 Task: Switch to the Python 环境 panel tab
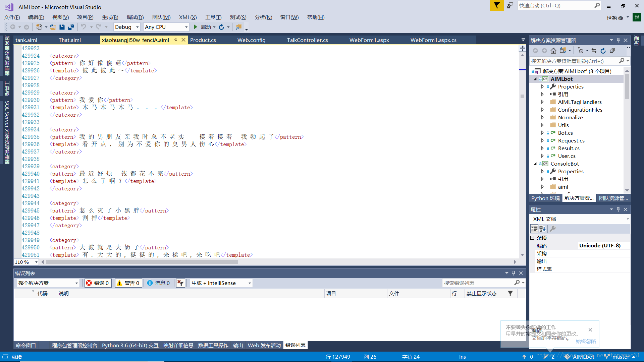(545, 198)
